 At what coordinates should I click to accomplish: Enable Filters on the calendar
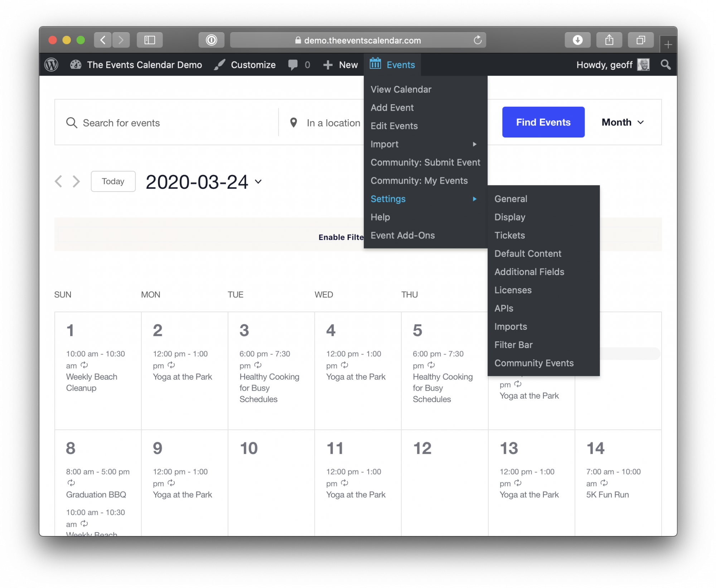341,237
